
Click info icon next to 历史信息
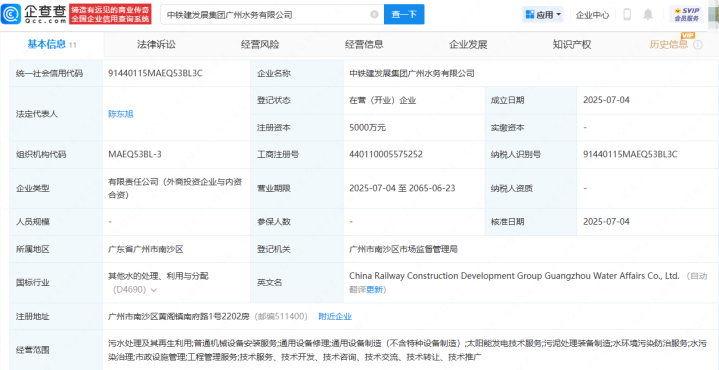[x=698, y=44]
